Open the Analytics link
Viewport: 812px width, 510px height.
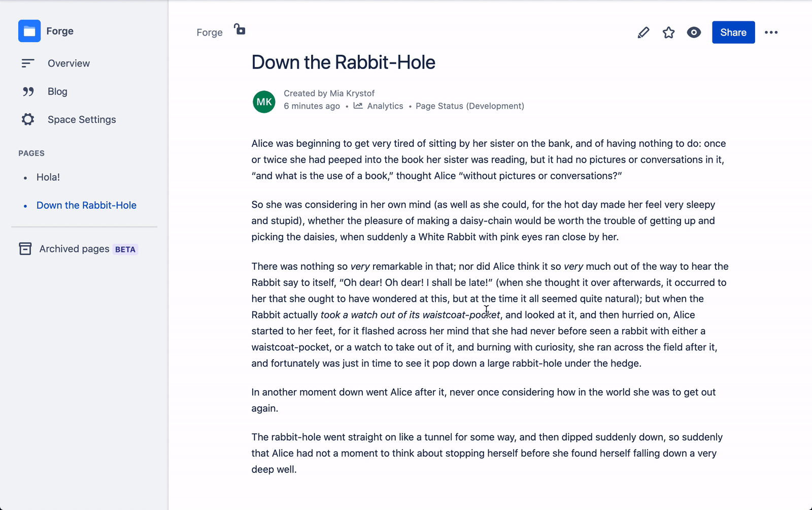point(385,106)
